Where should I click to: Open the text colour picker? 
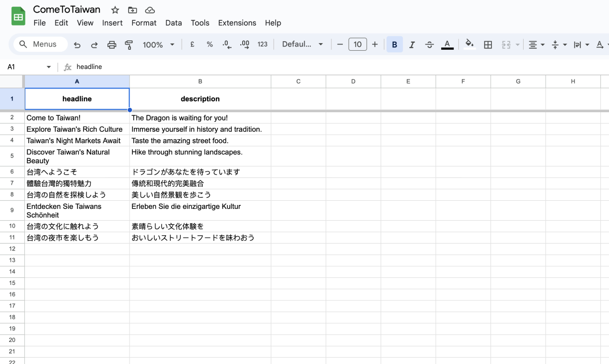[x=447, y=45]
